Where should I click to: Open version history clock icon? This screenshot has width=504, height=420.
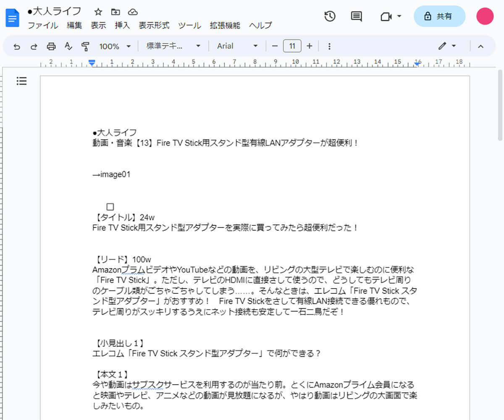[x=330, y=16]
